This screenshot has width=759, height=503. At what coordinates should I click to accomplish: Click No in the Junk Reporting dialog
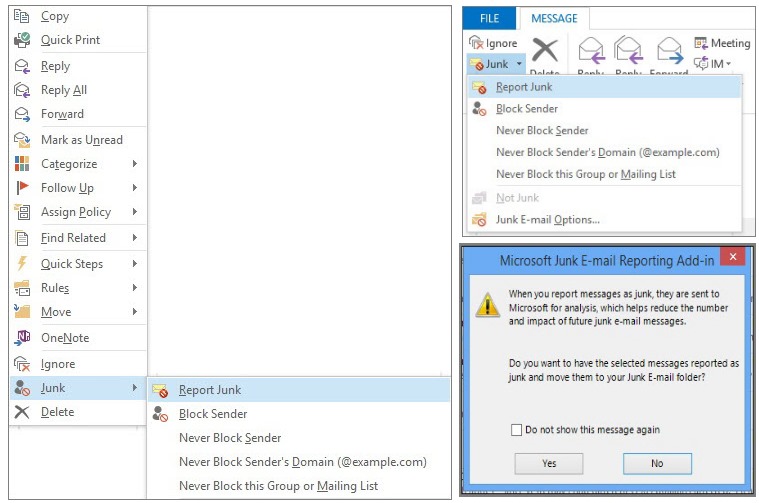click(x=657, y=464)
